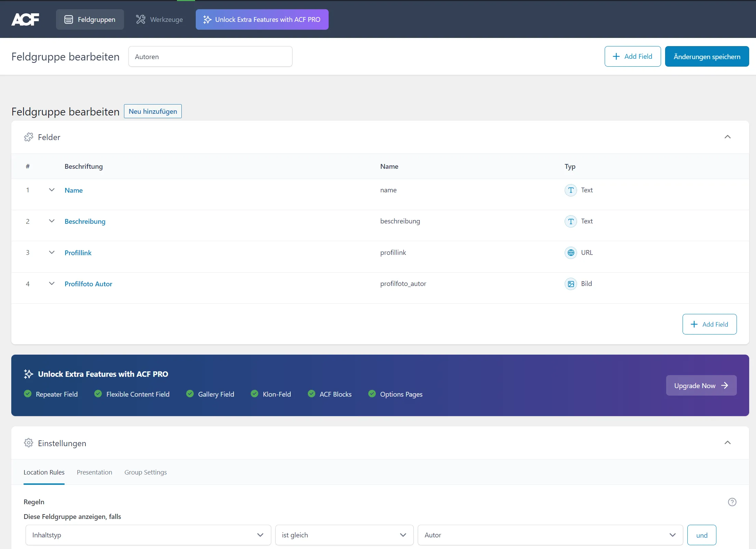This screenshot has height=549, width=756.
Task: Switch to the Location Rules tab
Action: (44, 472)
